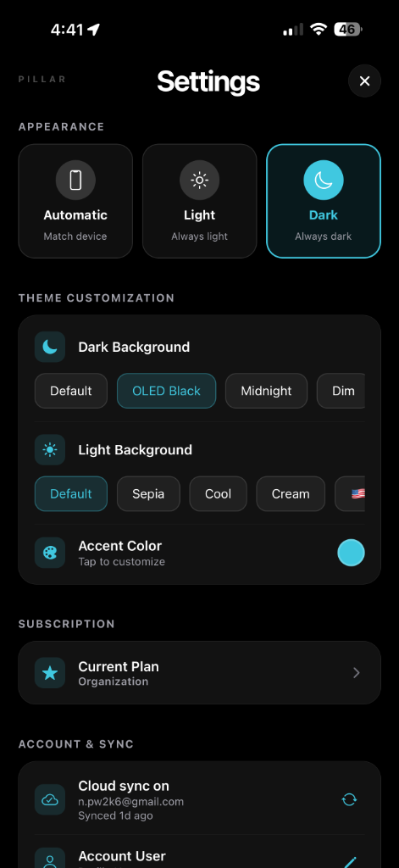Tap the Account User edit pencil icon
Screen dimensions: 399x868
pyautogui.click(x=350, y=862)
